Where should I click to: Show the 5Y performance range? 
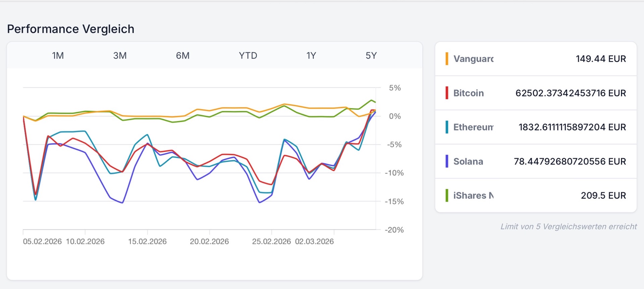[371, 56]
